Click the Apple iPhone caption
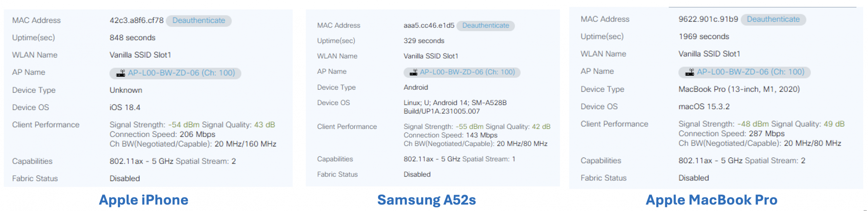 pos(143,200)
